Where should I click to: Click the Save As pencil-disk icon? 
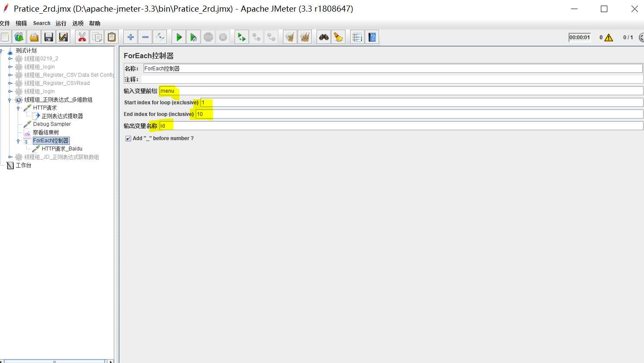63,38
